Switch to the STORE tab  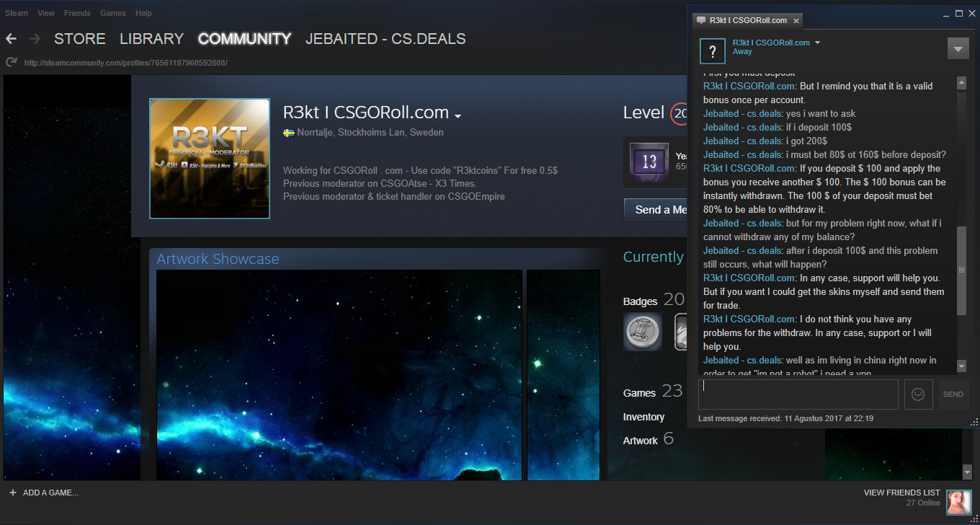80,39
